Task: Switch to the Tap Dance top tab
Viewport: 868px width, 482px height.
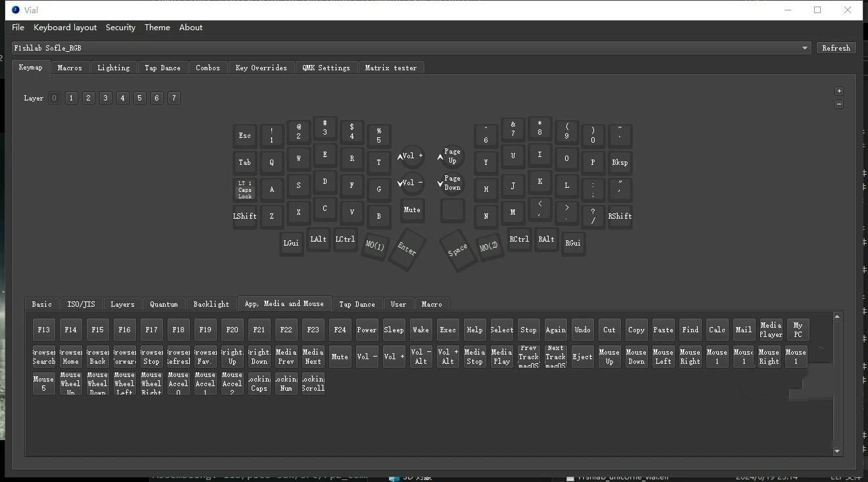Action: click(x=162, y=68)
